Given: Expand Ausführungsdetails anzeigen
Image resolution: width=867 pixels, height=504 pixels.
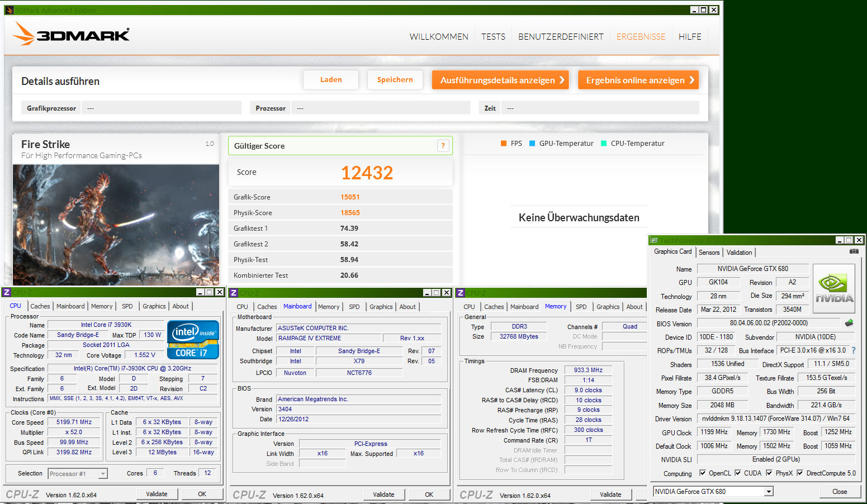Looking at the screenshot, I should (x=500, y=80).
